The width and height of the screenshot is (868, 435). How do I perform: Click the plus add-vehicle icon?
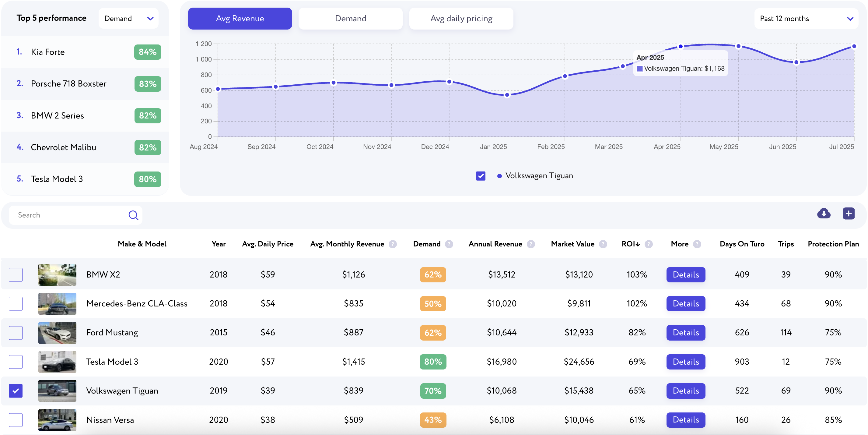tap(849, 214)
